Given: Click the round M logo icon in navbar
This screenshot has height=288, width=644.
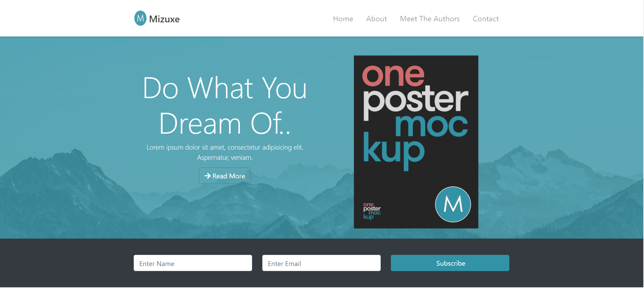Looking at the screenshot, I should tap(140, 18).
